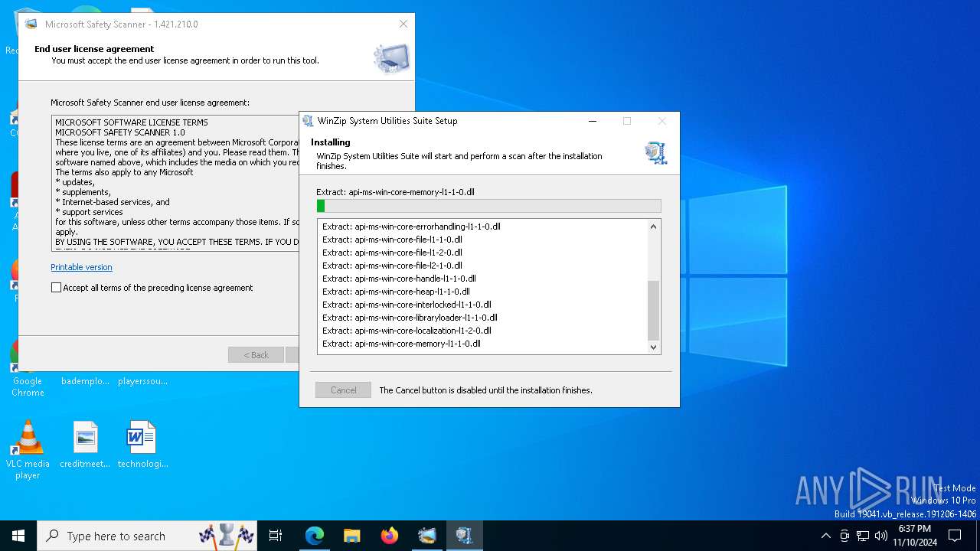Image resolution: width=980 pixels, height=551 pixels.
Task: Launch Microsoft Edge from the taskbar
Action: click(x=315, y=536)
